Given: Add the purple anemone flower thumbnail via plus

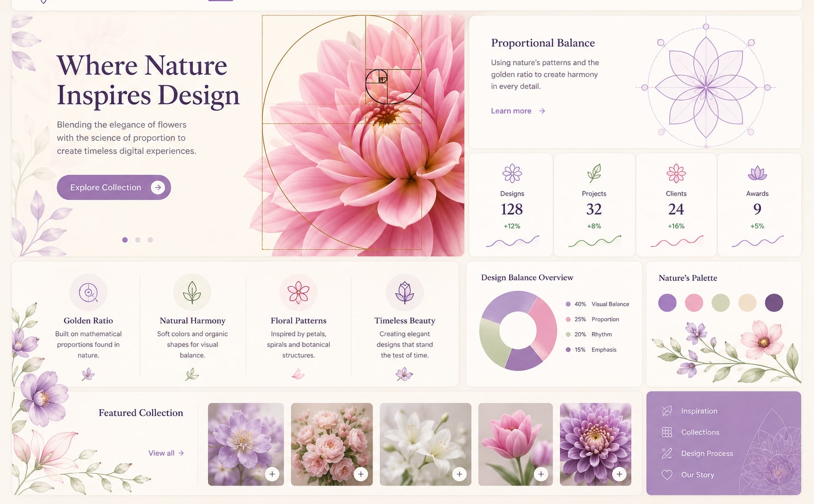Looking at the screenshot, I should pos(272,474).
